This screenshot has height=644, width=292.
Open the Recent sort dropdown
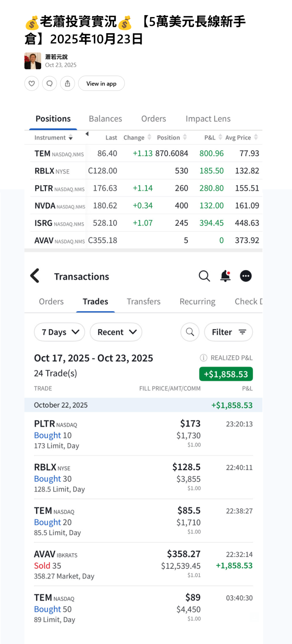tap(116, 332)
